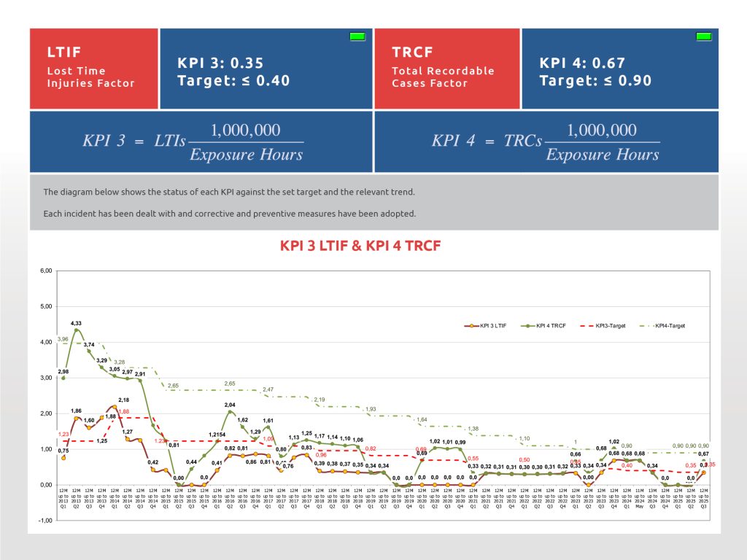Open the red TRCF Total Recordable Cases tile
Viewport: 747px width, 560px height.
[x=447, y=69]
